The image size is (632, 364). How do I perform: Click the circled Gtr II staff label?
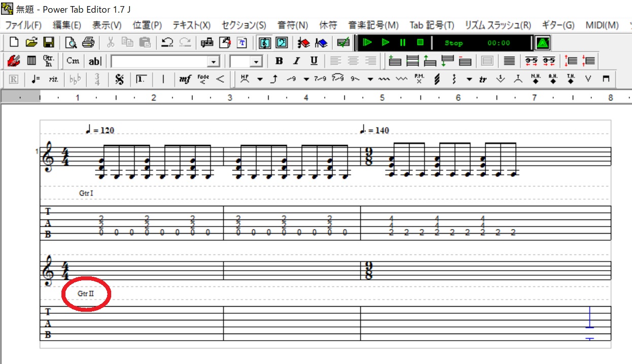[85, 294]
